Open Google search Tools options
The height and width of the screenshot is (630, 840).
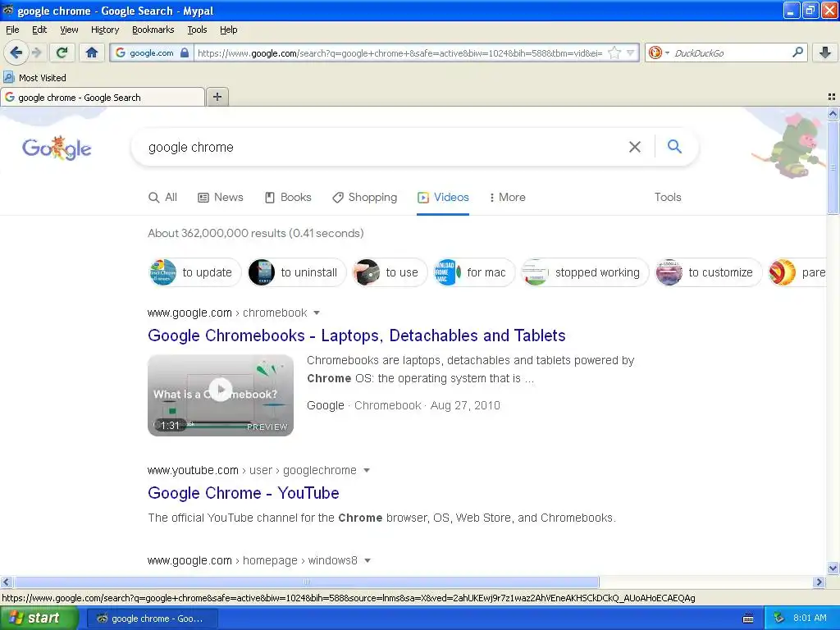(668, 197)
